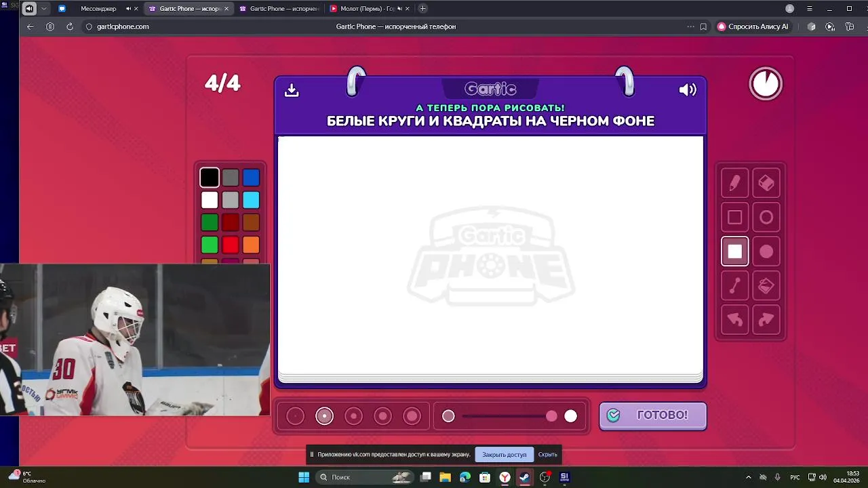Set opacity to full using white circle
868x488 pixels.
[x=571, y=416]
